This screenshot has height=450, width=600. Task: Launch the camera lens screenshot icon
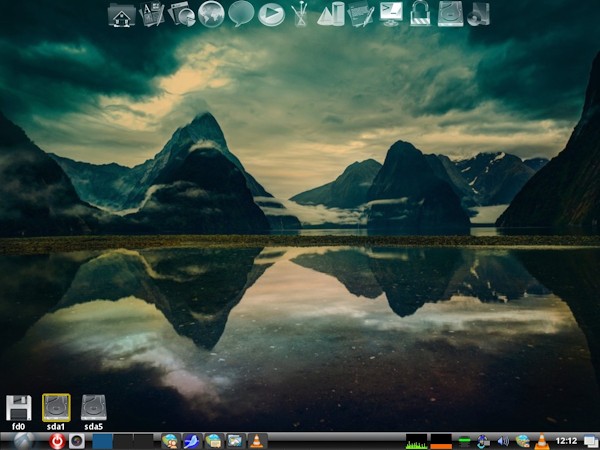[x=77, y=441]
